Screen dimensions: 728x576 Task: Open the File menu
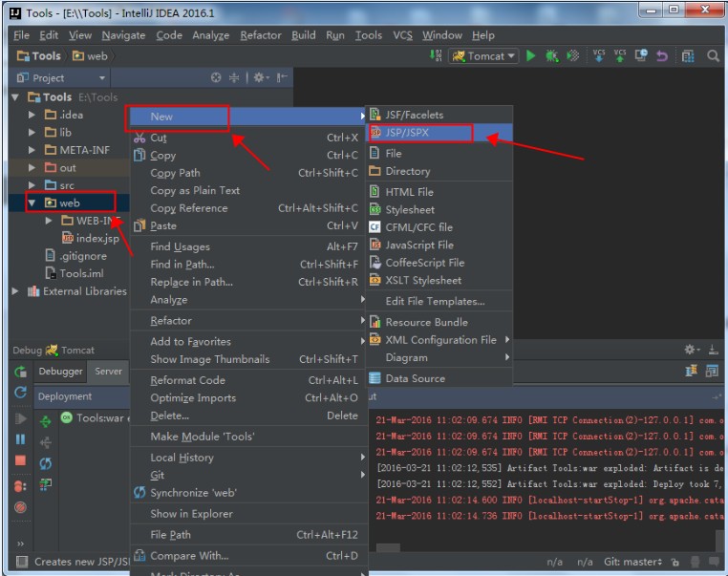coord(21,35)
